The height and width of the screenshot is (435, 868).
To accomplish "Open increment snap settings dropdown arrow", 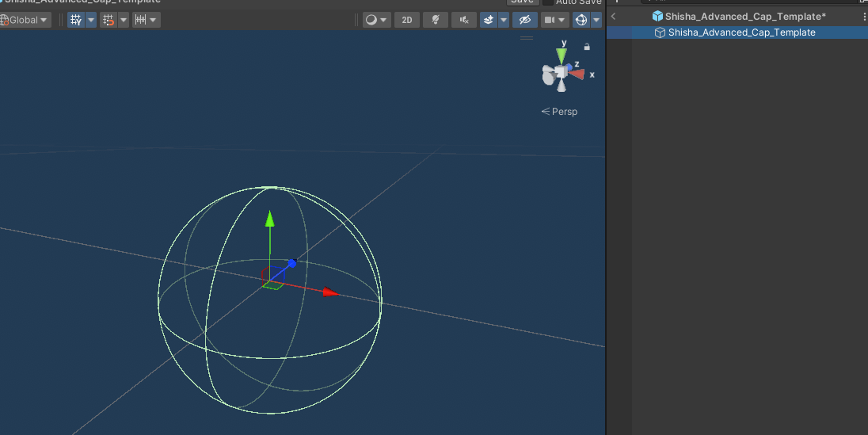I will coord(154,20).
